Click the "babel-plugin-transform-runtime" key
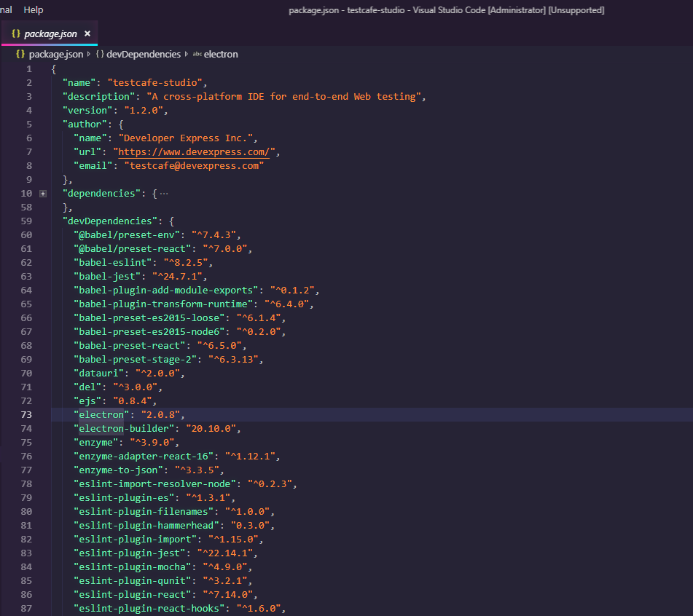The width and height of the screenshot is (693, 616). pyautogui.click(x=163, y=304)
